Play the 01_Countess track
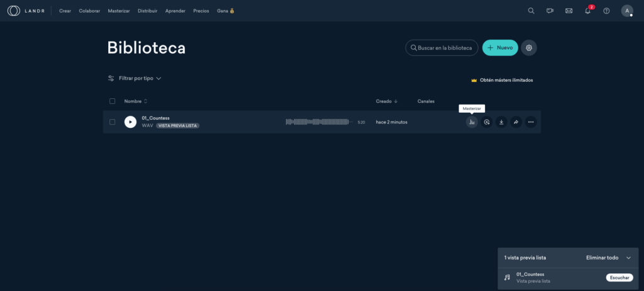644x291 pixels. pyautogui.click(x=130, y=122)
